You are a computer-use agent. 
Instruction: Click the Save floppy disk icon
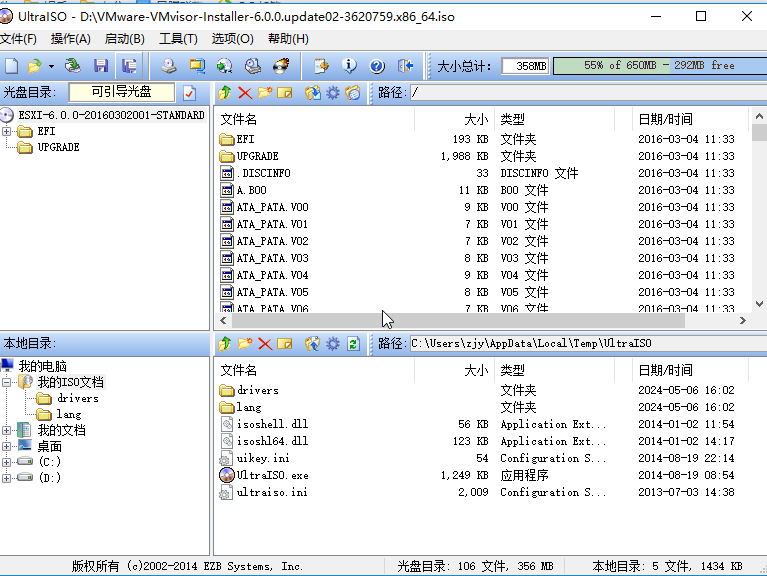click(x=101, y=66)
